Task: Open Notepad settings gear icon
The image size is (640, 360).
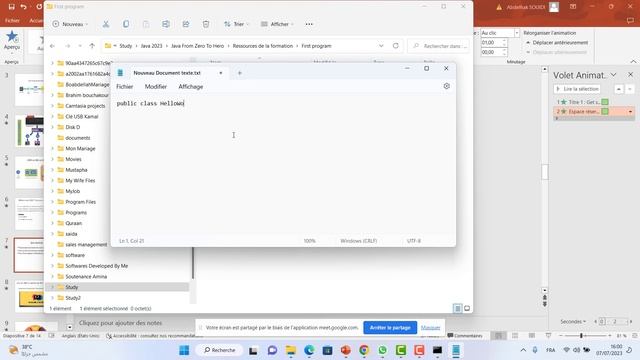Action: coord(447,86)
